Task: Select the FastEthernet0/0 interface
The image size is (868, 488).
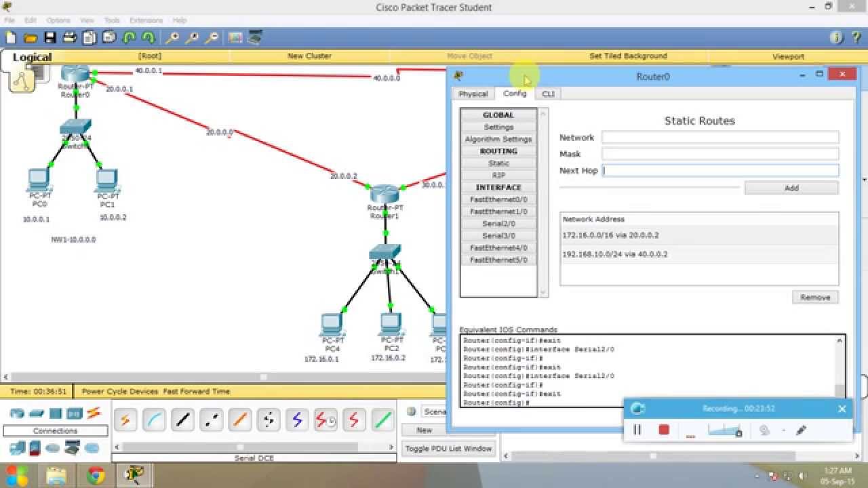Action: click(x=498, y=200)
